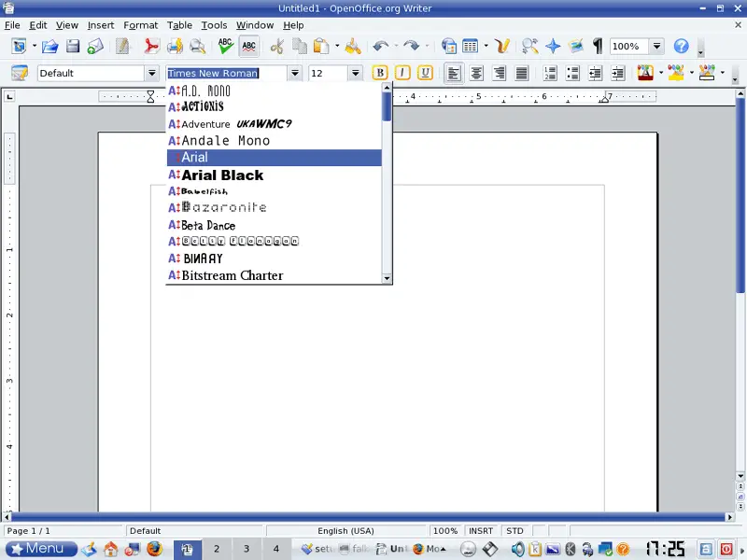Open the Window menu
747x560 pixels.
point(255,25)
